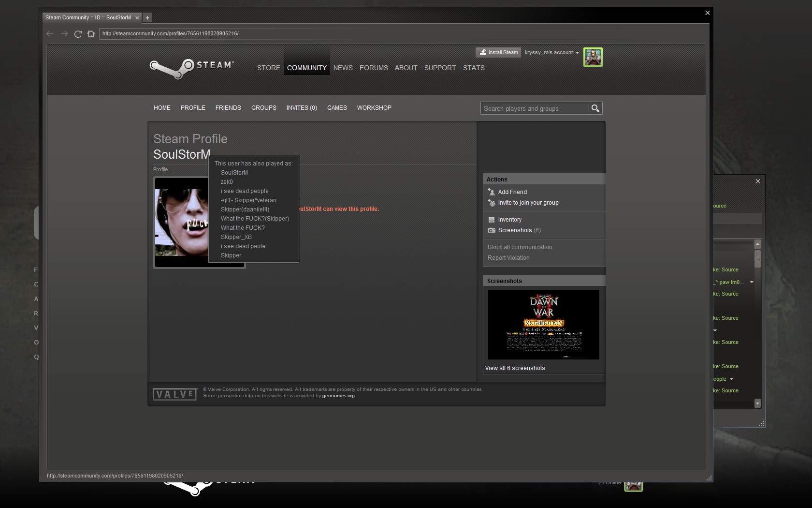
Task: Open the STORE menu
Action: pyautogui.click(x=268, y=68)
